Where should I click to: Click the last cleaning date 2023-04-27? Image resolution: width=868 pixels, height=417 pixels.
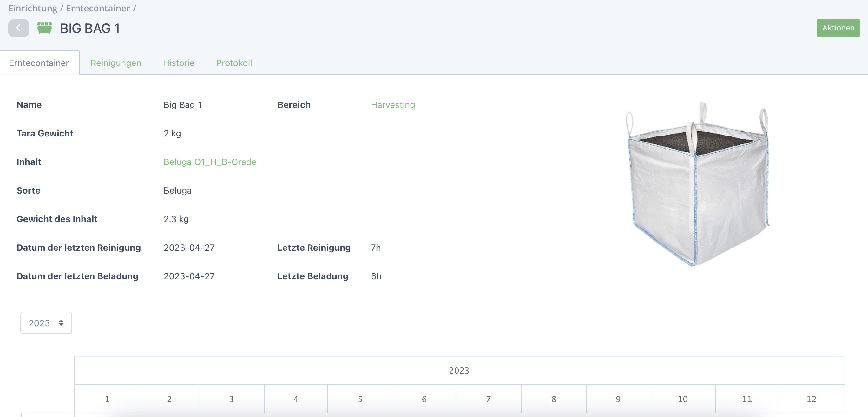[189, 248]
